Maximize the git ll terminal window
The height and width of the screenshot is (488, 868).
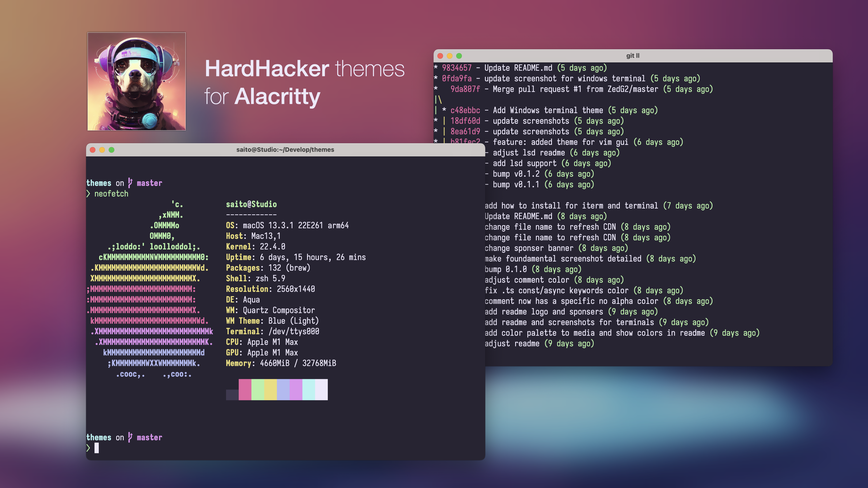coord(459,56)
